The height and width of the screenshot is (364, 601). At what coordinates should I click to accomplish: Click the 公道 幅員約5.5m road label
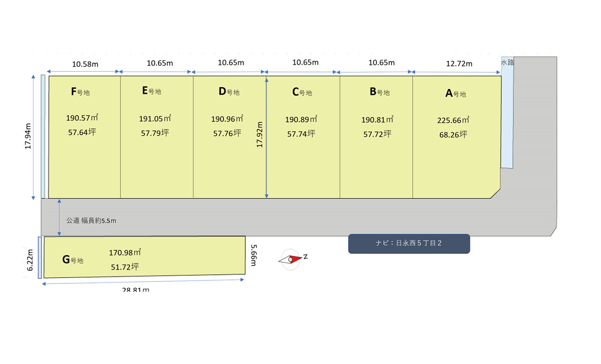[x=91, y=220]
